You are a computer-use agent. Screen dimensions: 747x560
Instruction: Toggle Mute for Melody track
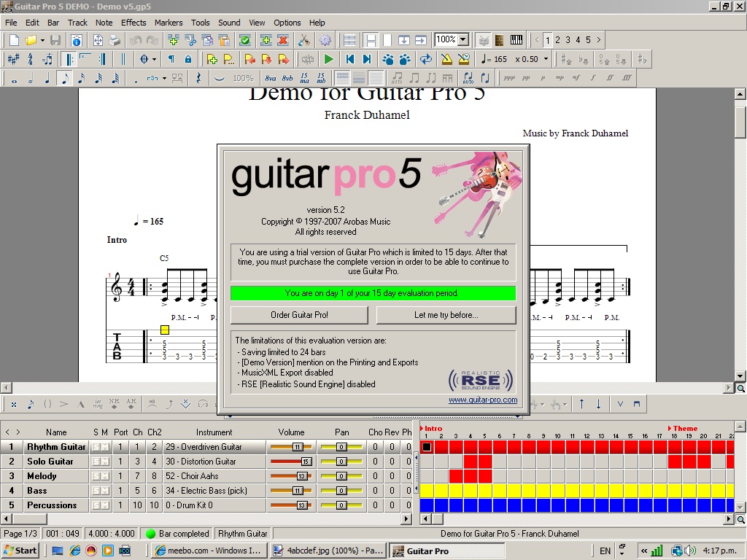(105, 476)
